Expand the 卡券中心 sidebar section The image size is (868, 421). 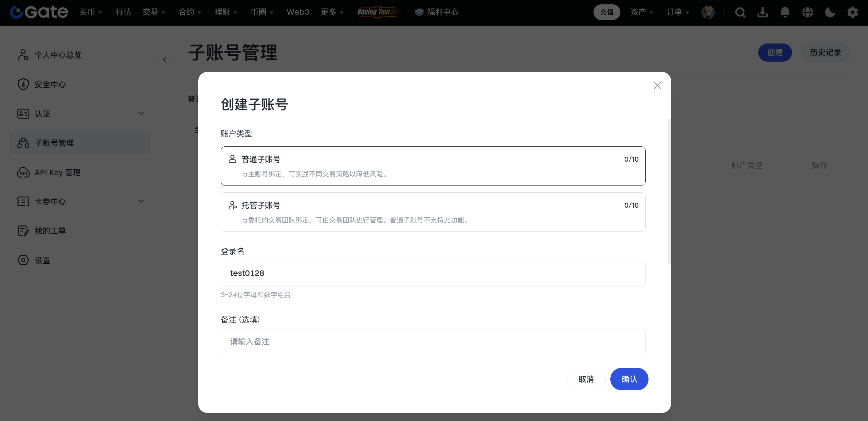point(141,201)
